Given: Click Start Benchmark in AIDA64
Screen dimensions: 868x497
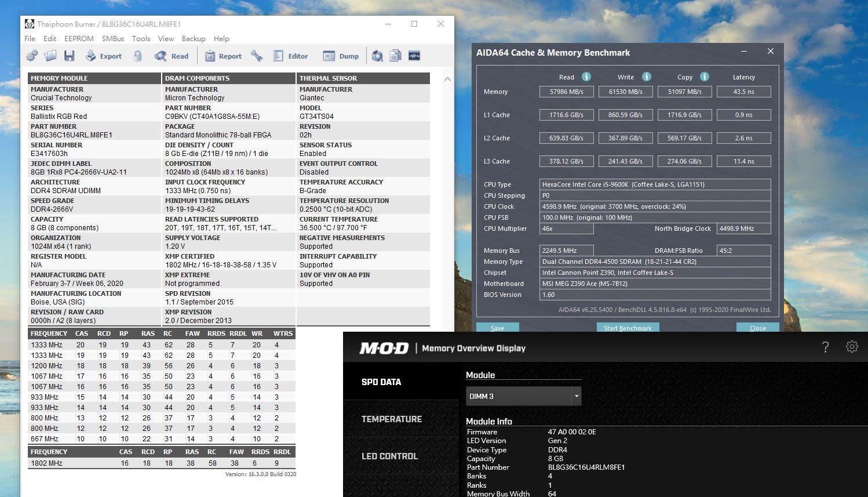Looking at the screenshot, I should [x=628, y=328].
